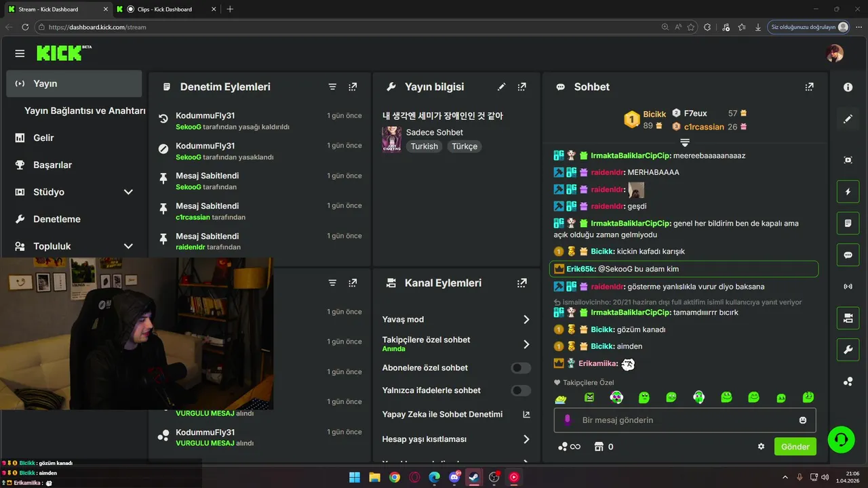Toggle Abonelere özel sohbet switch

(x=521, y=368)
